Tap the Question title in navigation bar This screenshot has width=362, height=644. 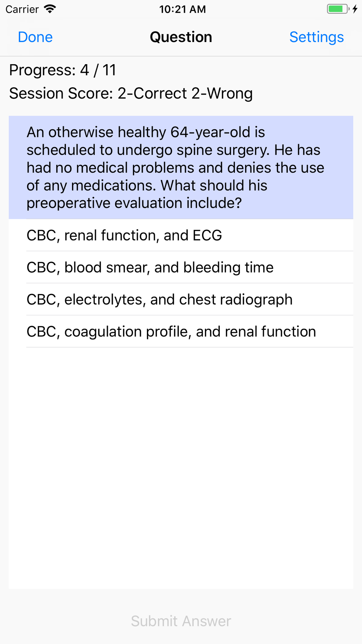click(181, 37)
